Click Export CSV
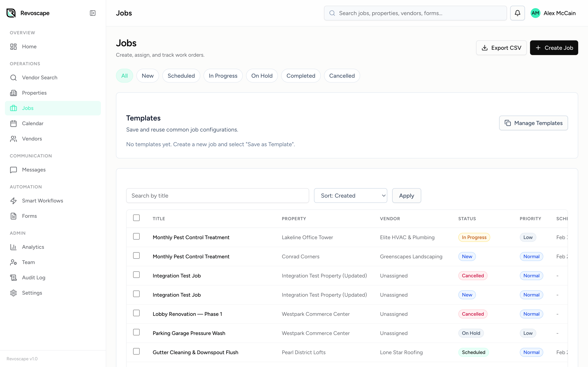The width and height of the screenshot is (588, 367). [501, 48]
